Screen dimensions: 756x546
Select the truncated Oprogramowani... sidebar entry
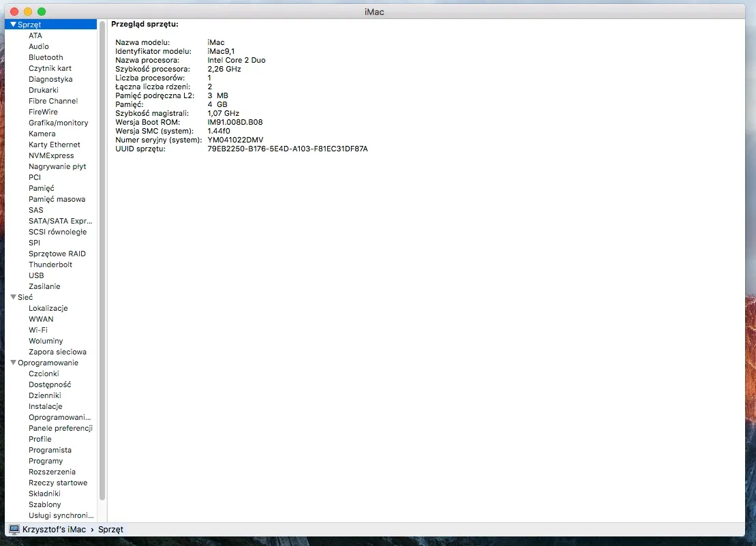(x=60, y=417)
